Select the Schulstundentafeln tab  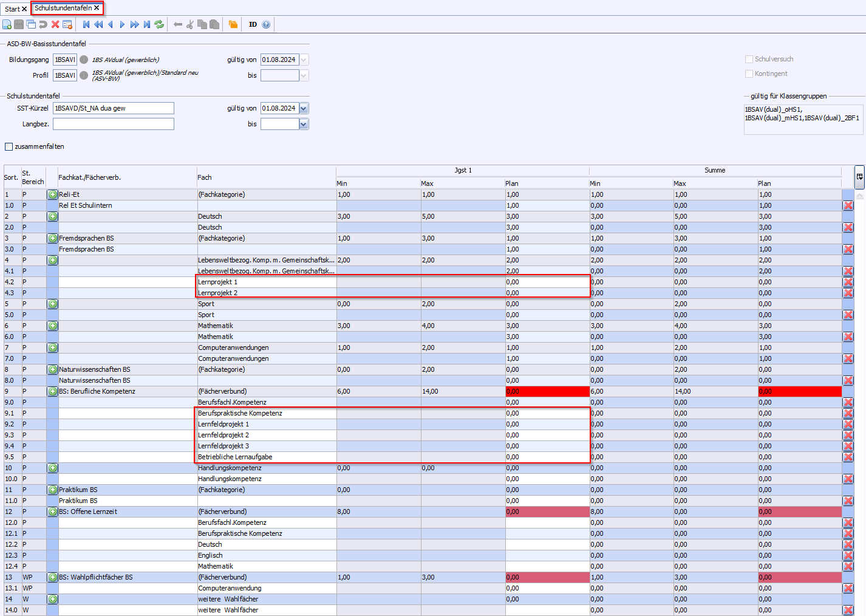63,8
